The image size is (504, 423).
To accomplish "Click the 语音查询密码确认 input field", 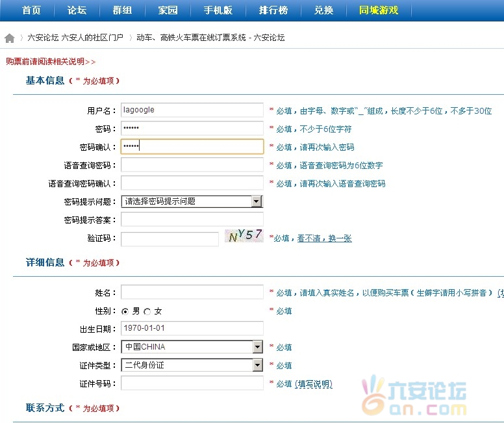I will (x=192, y=183).
